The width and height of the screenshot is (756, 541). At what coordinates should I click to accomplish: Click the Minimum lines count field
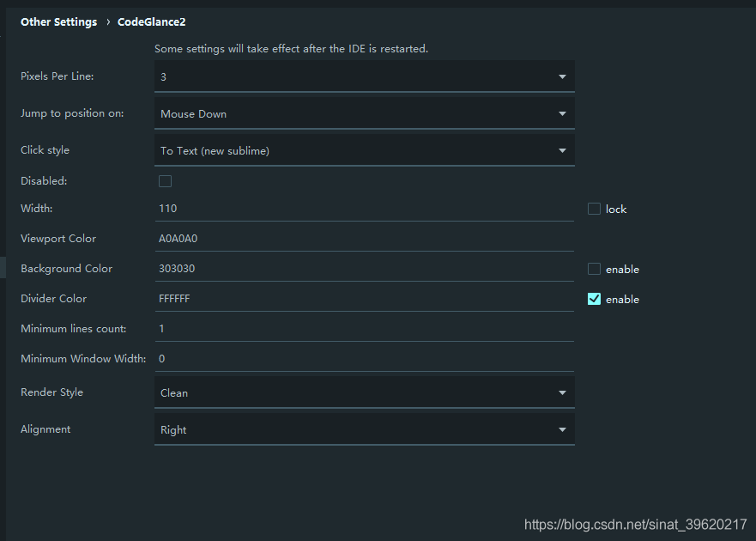coord(365,329)
